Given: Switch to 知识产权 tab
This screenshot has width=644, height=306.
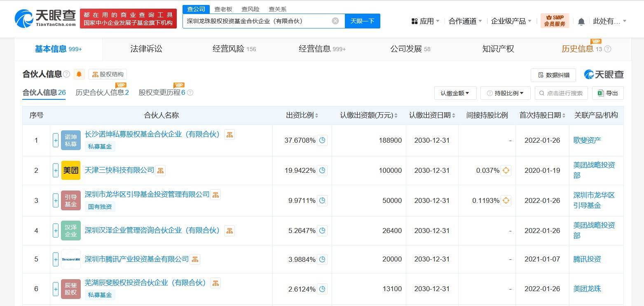Looking at the screenshot, I should [498, 49].
